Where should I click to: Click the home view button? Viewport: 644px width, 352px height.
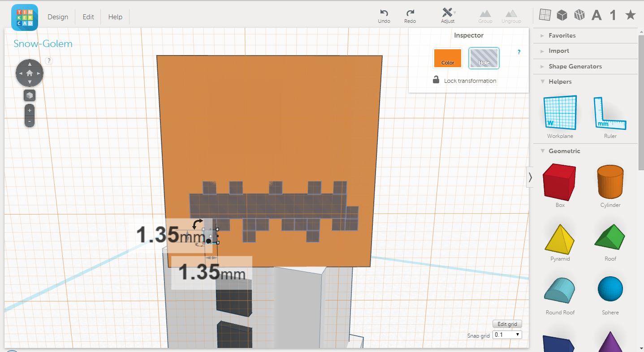[30, 73]
